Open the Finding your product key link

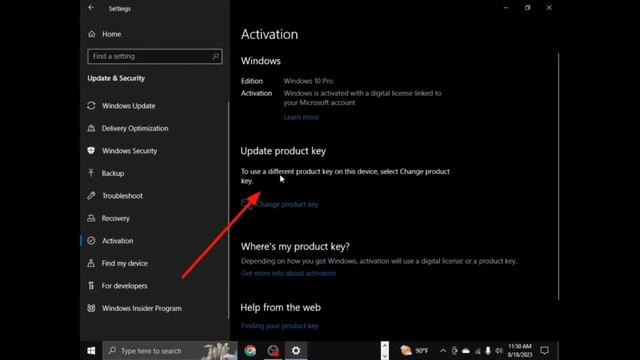click(x=280, y=326)
